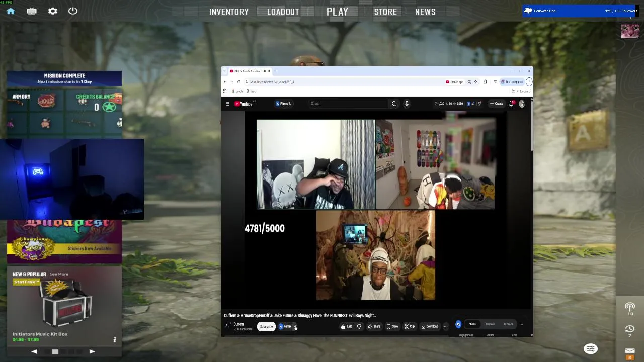Open the Budapest stickers banner

click(64, 242)
